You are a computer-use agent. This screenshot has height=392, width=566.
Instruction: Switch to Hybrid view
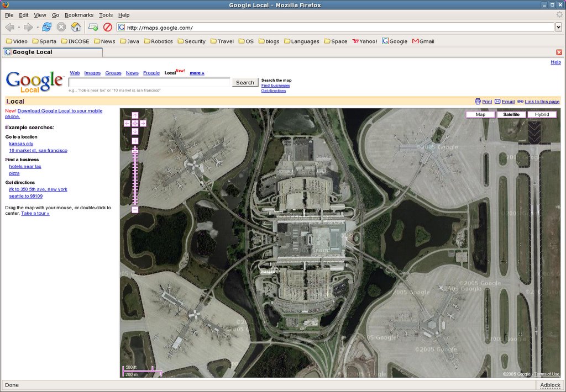(x=542, y=114)
